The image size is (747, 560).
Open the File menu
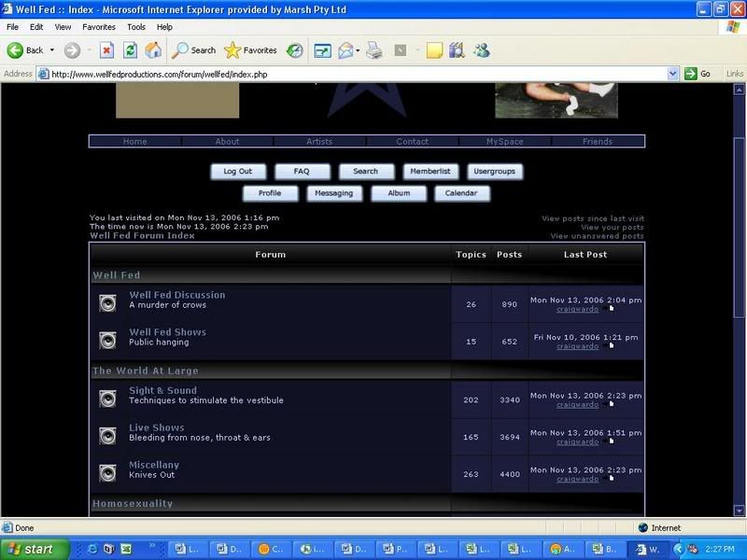[x=12, y=27]
